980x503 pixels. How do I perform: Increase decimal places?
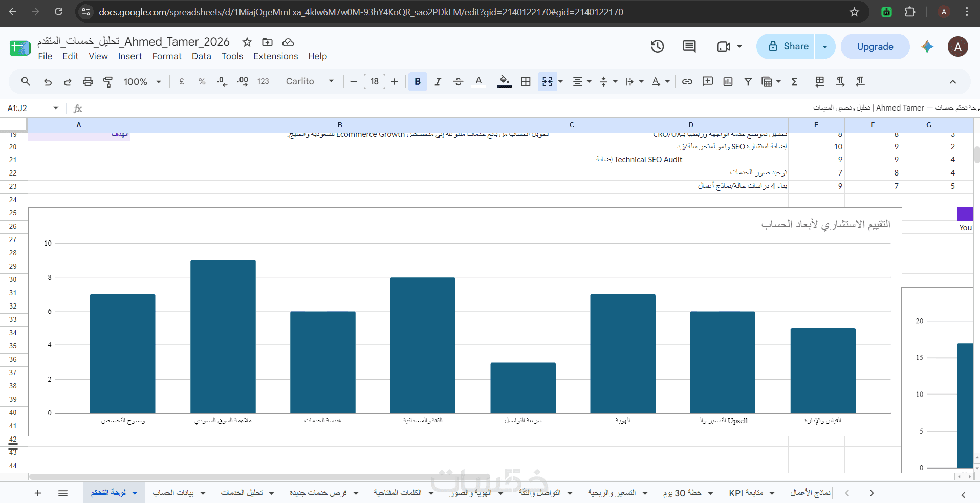coord(243,82)
